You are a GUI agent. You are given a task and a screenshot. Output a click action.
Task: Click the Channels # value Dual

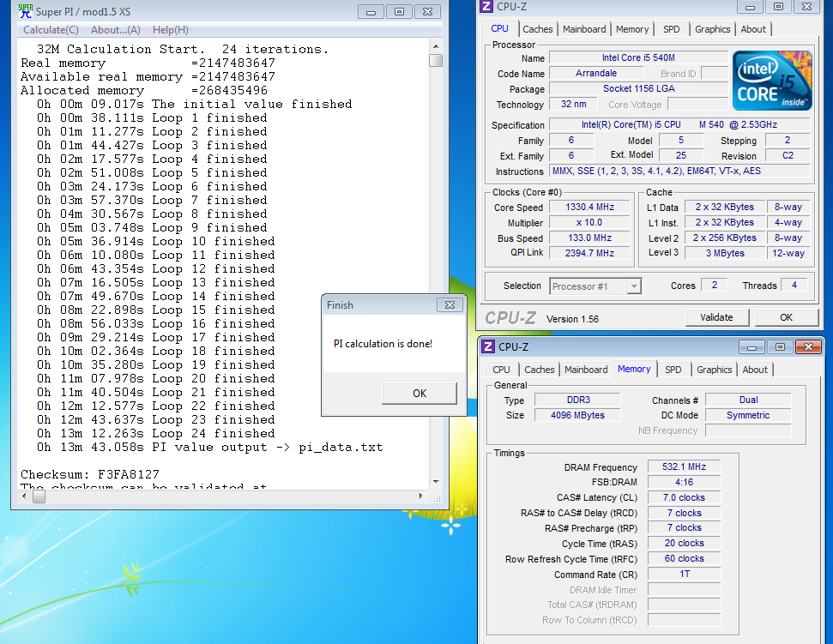tap(748, 400)
